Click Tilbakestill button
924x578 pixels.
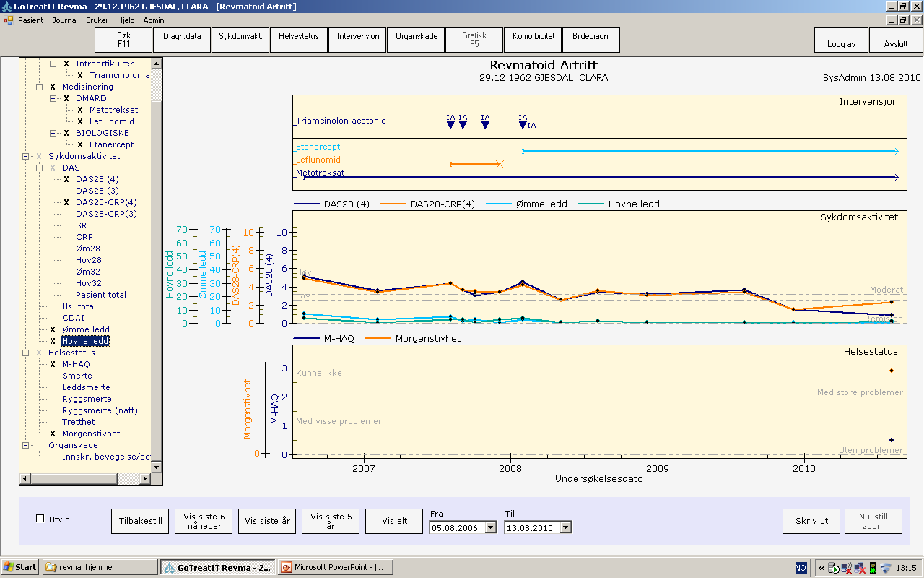tap(140, 521)
